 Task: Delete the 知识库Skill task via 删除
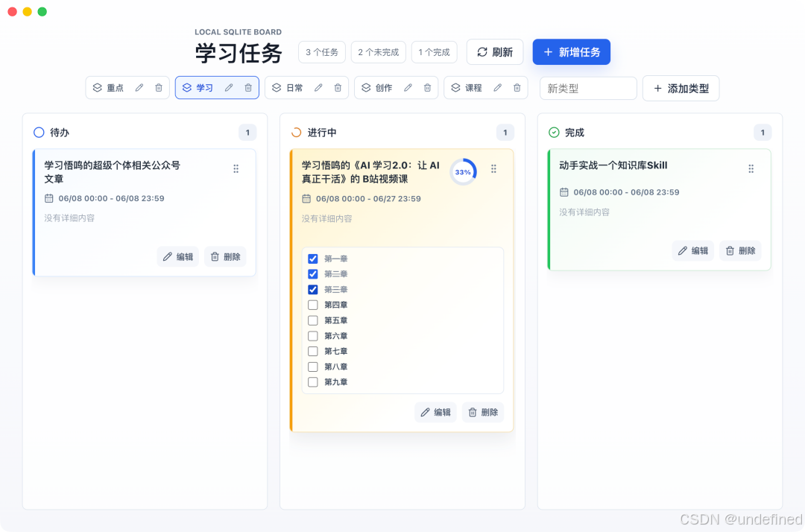click(x=740, y=251)
